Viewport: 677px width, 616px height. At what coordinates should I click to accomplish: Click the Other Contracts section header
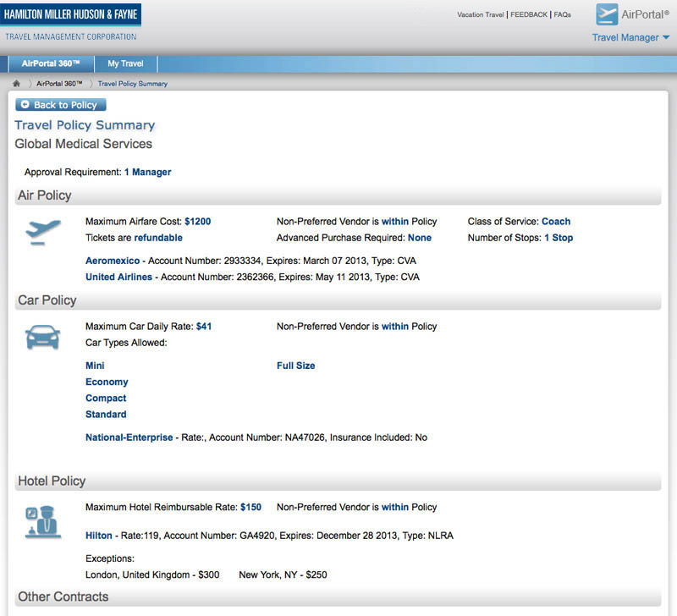338,597
